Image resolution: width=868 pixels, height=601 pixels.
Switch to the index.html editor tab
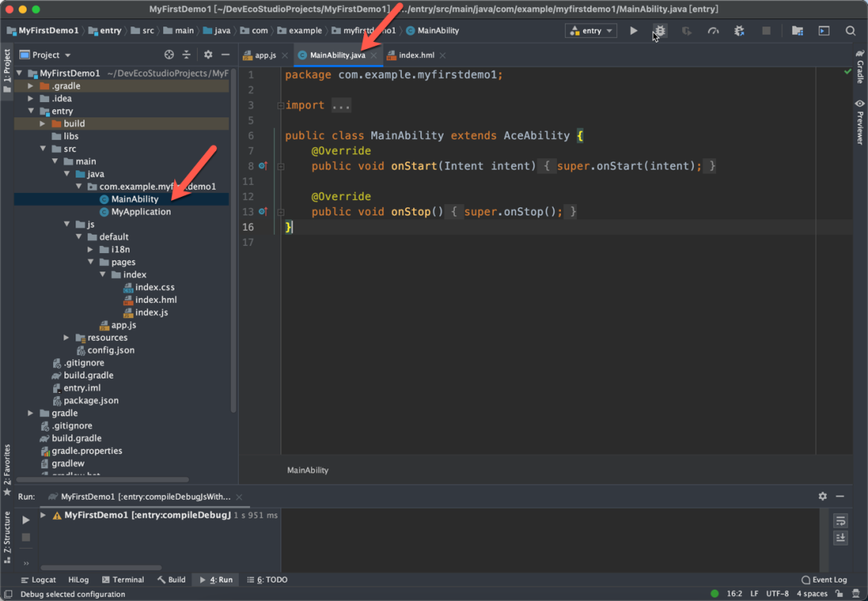(416, 55)
